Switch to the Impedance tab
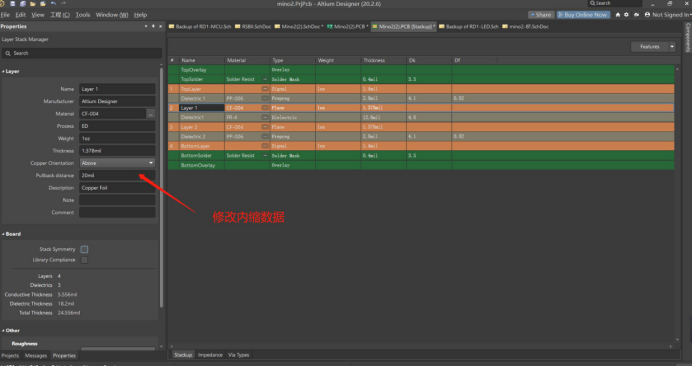The width and height of the screenshot is (692, 367). (210, 355)
